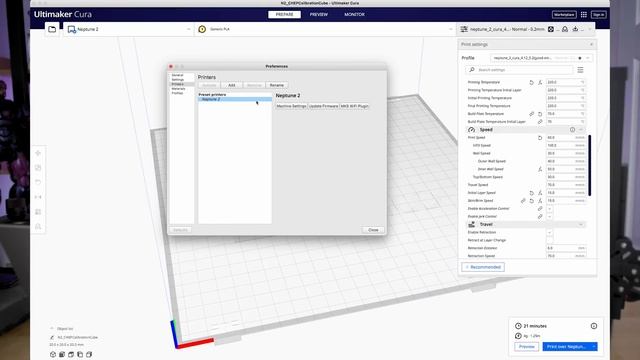
Task: Reset Build Plate Temperature value
Action: pyautogui.click(x=540, y=114)
